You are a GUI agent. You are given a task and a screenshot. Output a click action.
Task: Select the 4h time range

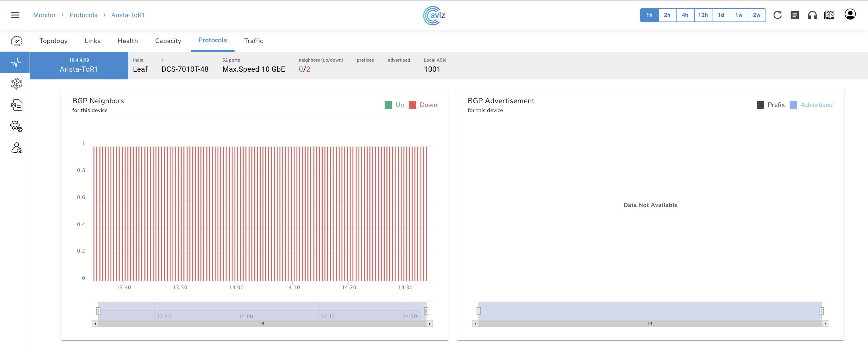(685, 15)
